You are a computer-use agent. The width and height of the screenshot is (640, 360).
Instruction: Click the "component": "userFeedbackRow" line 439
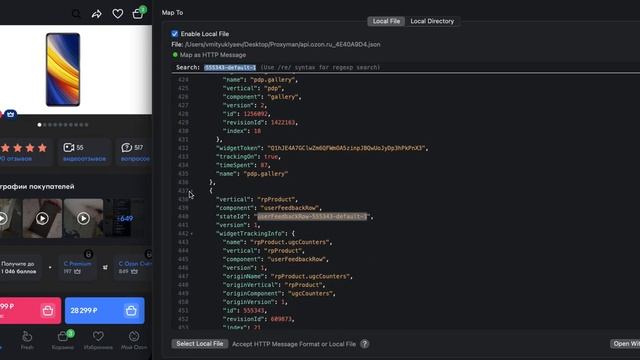269,208
